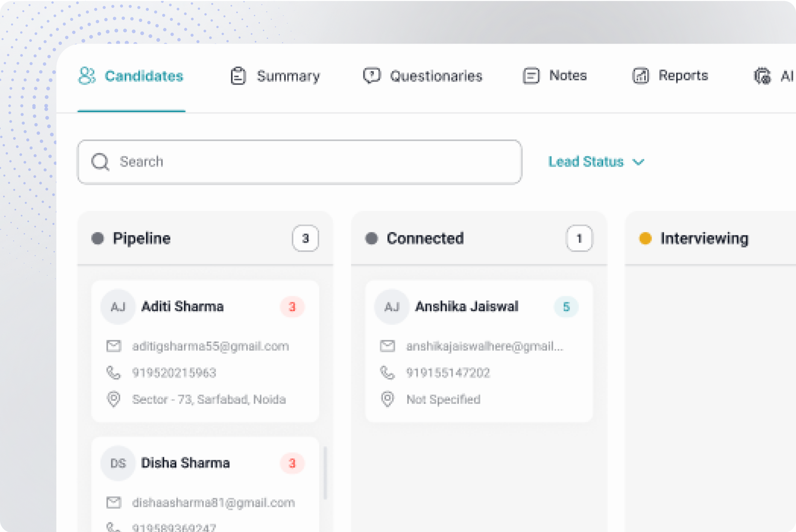The height and width of the screenshot is (532, 796).
Task: Click the phone icon on Anshika Jaiswal's card
Action: [387, 373]
